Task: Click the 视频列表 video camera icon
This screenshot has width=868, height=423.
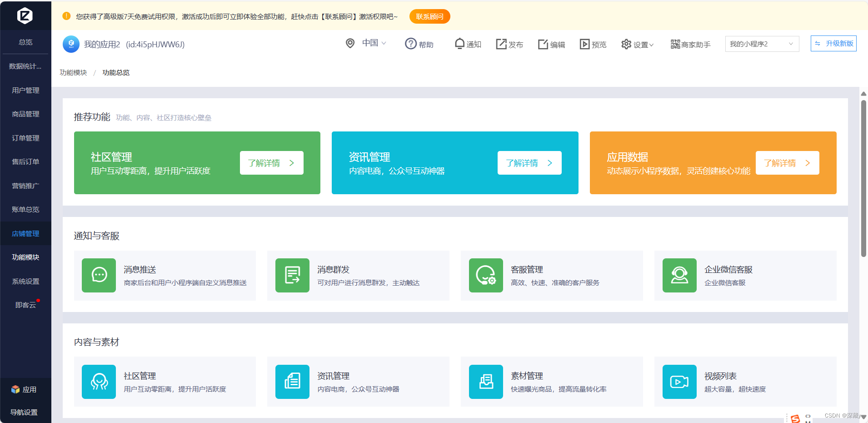Action: pos(679,382)
